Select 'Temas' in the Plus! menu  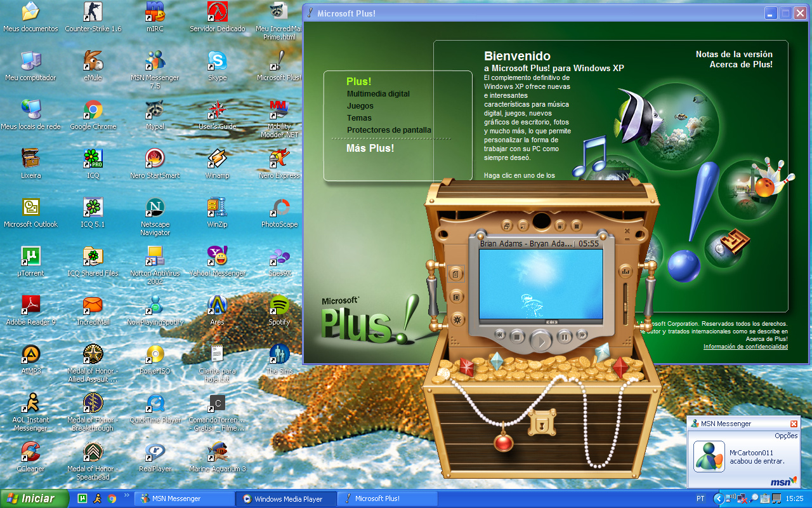(359, 118)
